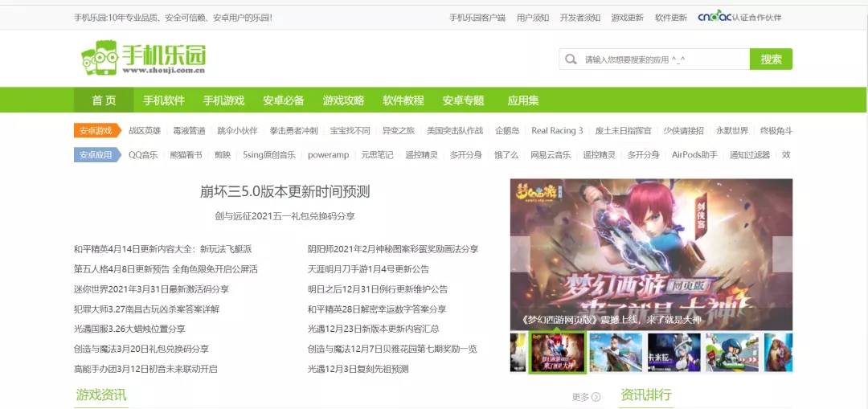Screen dimensions: 868x409
Task: Open 永默世界 game link
Action: tap(732, 131)
